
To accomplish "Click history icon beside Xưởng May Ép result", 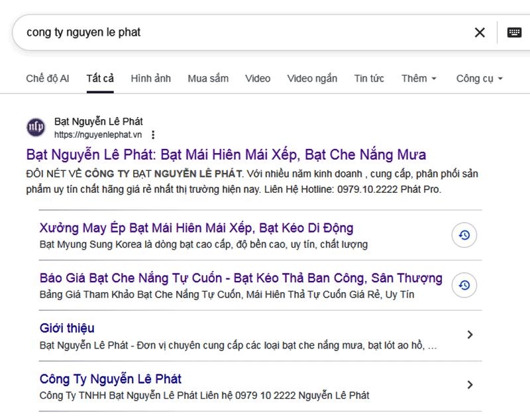I will (x=464, y=235).
